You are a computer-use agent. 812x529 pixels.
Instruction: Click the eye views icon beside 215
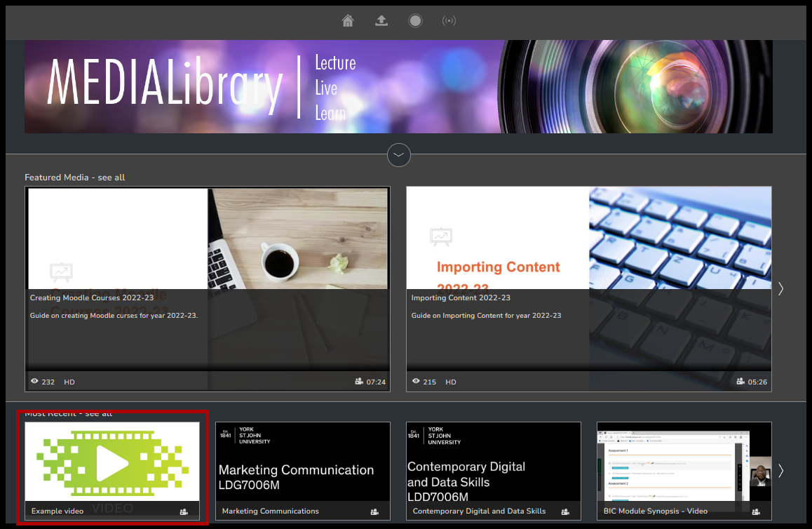click(x=416, y=382)
